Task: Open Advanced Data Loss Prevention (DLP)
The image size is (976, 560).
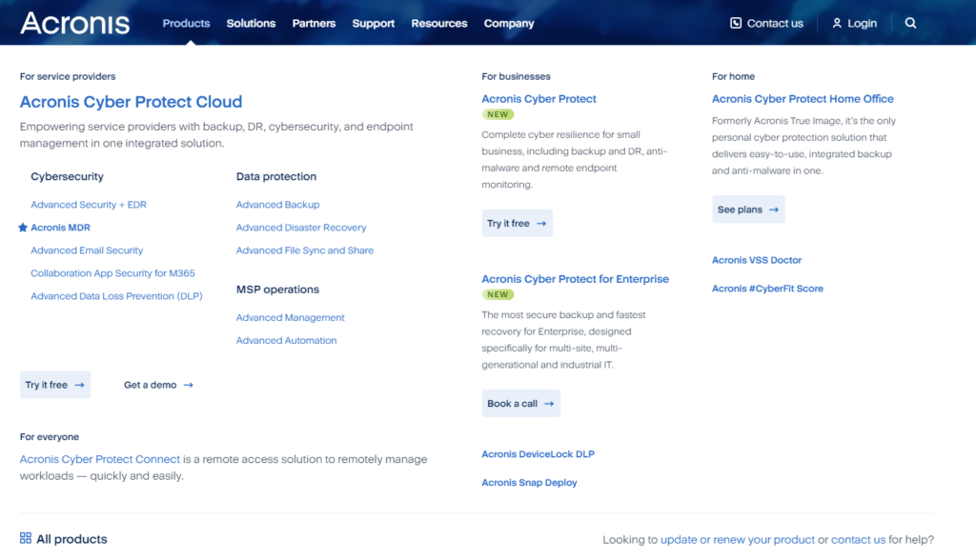Action: [116, 296]
